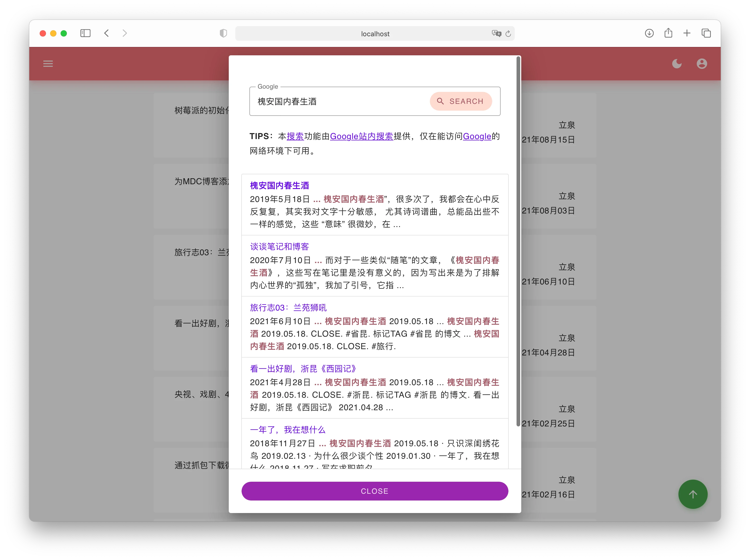
Task: Click the Google search text field
Action: click(x=339, y=102)
